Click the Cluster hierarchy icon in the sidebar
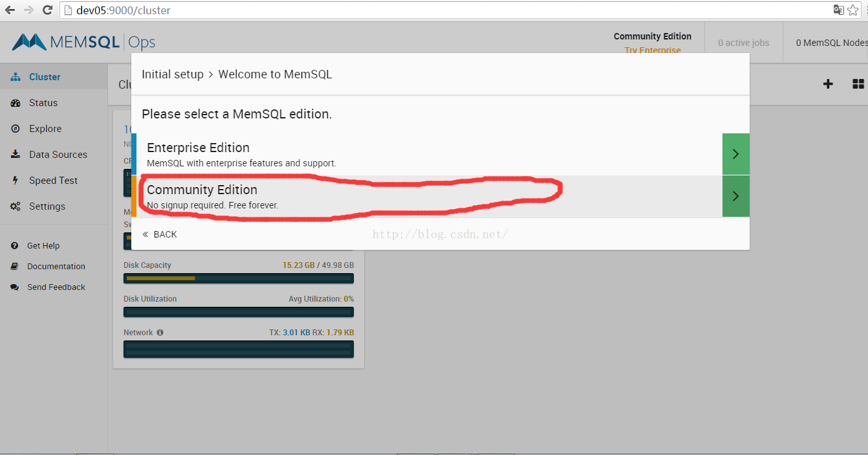The image size is (868, 455). coord(16,77)
